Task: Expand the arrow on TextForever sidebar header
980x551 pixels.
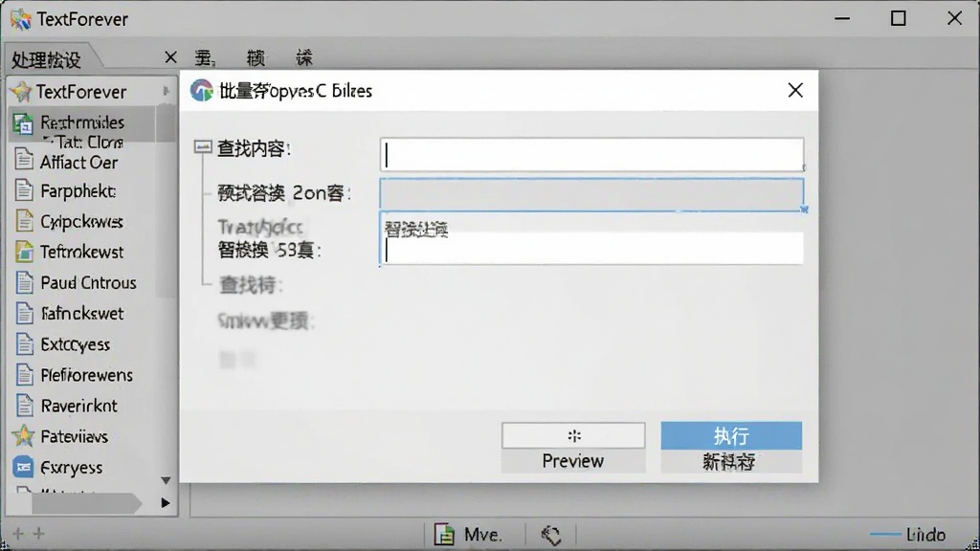Action: tap(166, 91)
